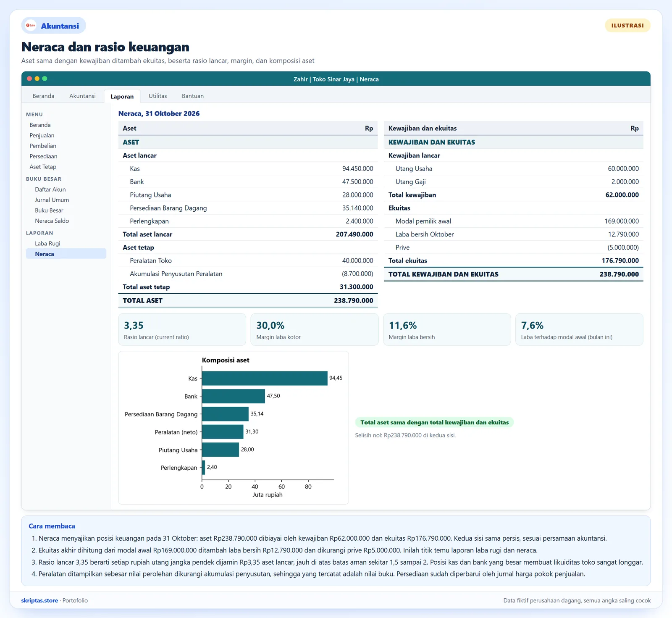672x618 pixels.
Task: Click the ILUSTRASI badge
Action: (x=627, y=26)
